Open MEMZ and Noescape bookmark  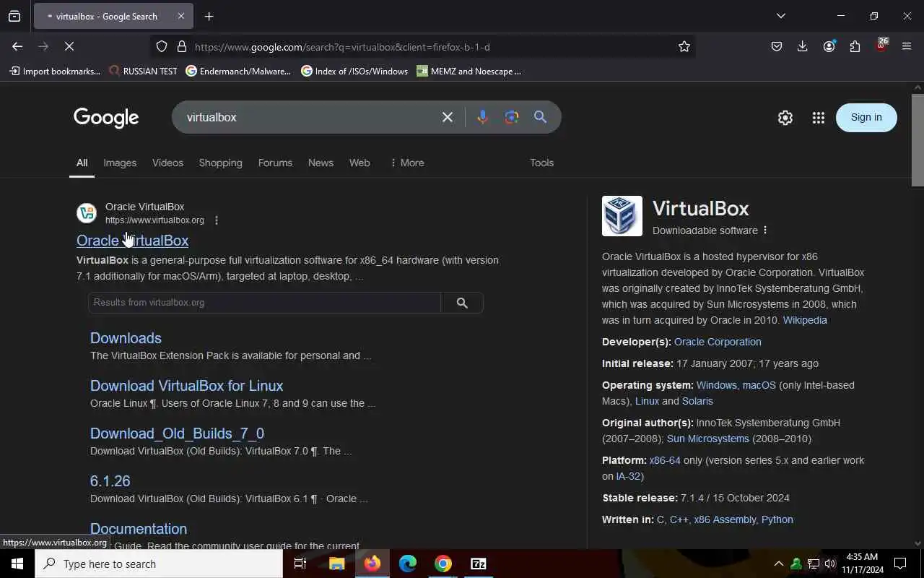468,71
